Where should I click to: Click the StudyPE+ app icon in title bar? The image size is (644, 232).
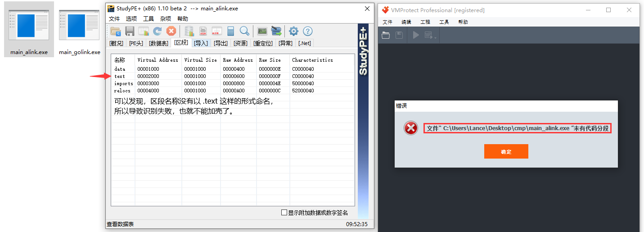tap(111, 9)
